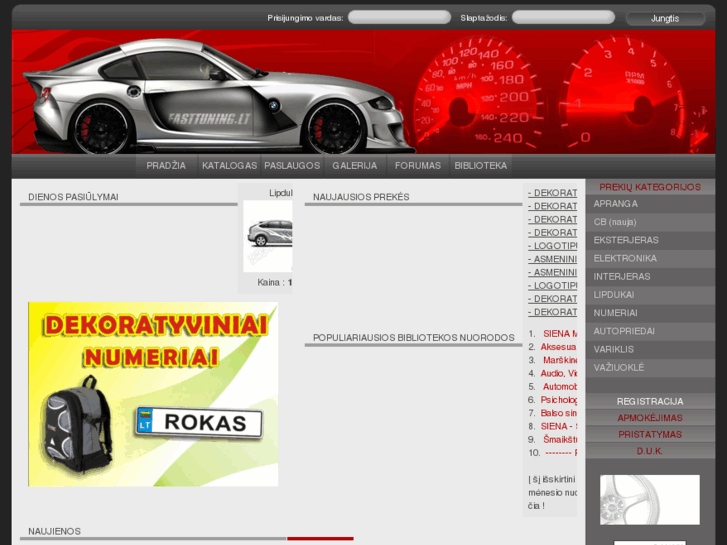Click the wheel rim image in sidebar
The height and width of the screenshot is (545, 727).
click(x=650, y=500)
